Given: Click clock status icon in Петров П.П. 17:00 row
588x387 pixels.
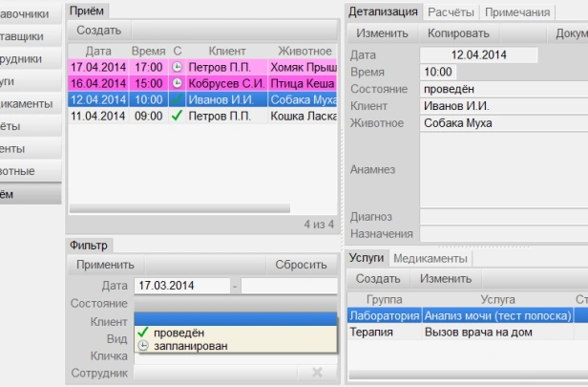Looking at the screenshot, I should (x=177, y=68).
